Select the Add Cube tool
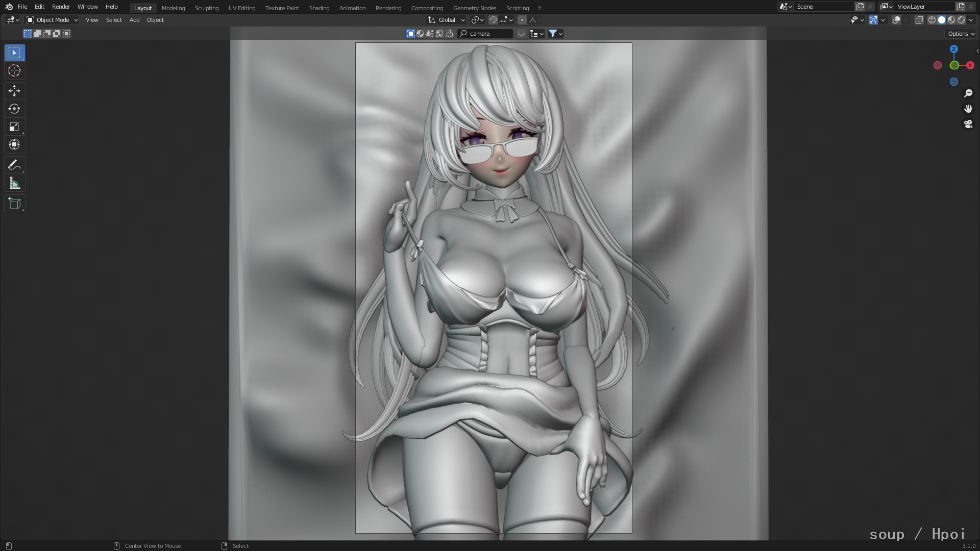The height and width of the screenshot is (551, 980). point(14,204)
